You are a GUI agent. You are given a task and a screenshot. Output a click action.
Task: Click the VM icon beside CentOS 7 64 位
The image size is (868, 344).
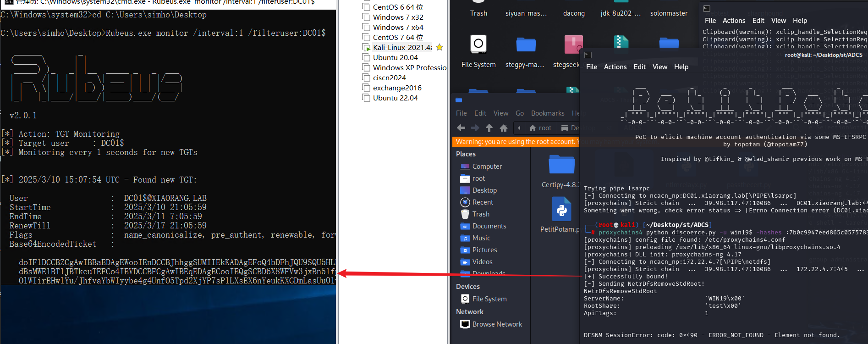click(366, 37)
